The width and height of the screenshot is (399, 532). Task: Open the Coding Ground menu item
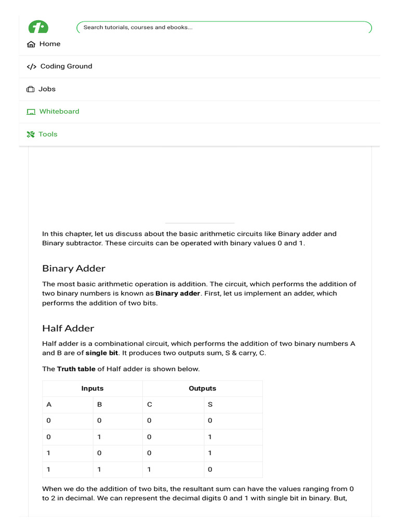[66, 66]
